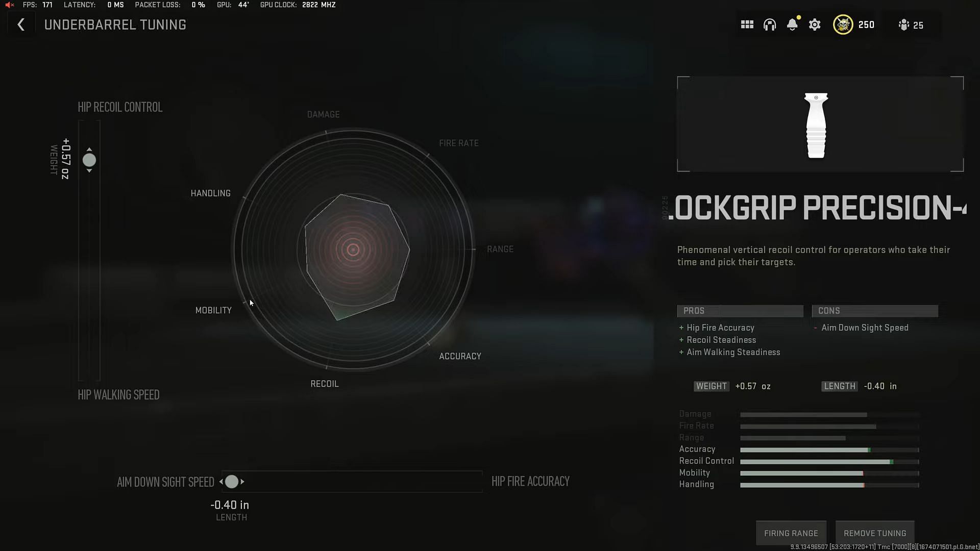Click the squad/social icon top right
Screen dimensions: 980x551
click(904, 25)
